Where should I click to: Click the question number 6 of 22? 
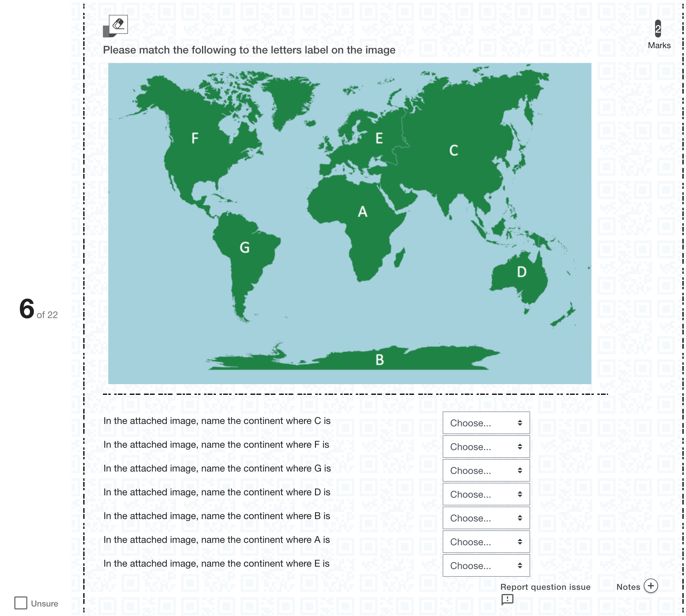click(x=38, y=309)
